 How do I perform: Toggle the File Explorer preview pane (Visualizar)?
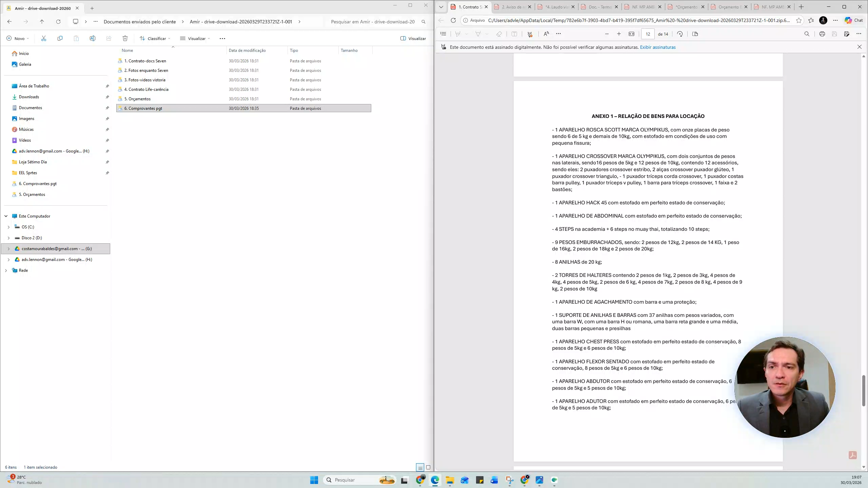click(413, 38)
